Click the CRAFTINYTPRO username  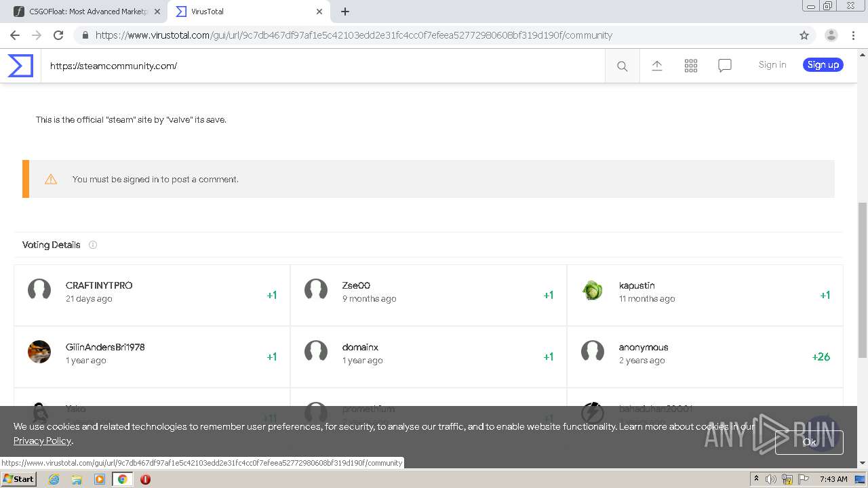click(x=99, y=285)
